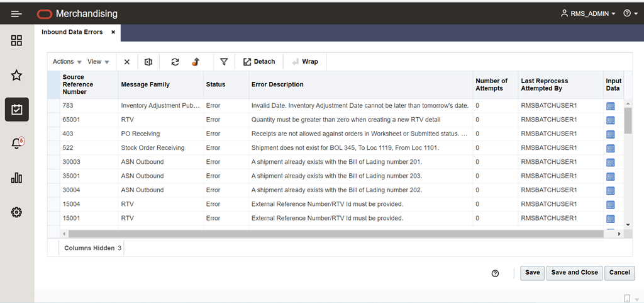Open the dashboard grid icon in sidebar
The image size is (644, 303).
click(x=16, y=41)
